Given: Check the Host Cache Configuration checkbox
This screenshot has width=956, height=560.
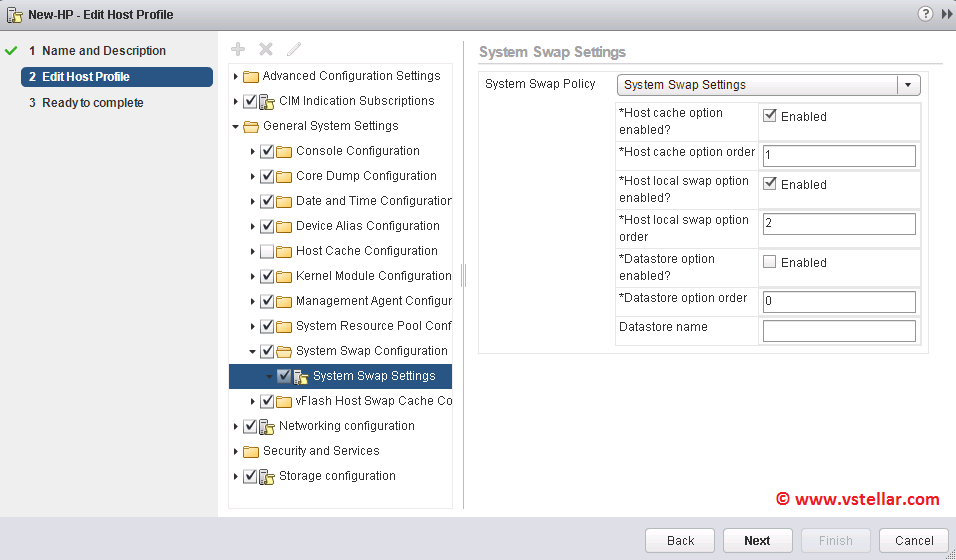Looking at the screenshot, I should [267, 251].
